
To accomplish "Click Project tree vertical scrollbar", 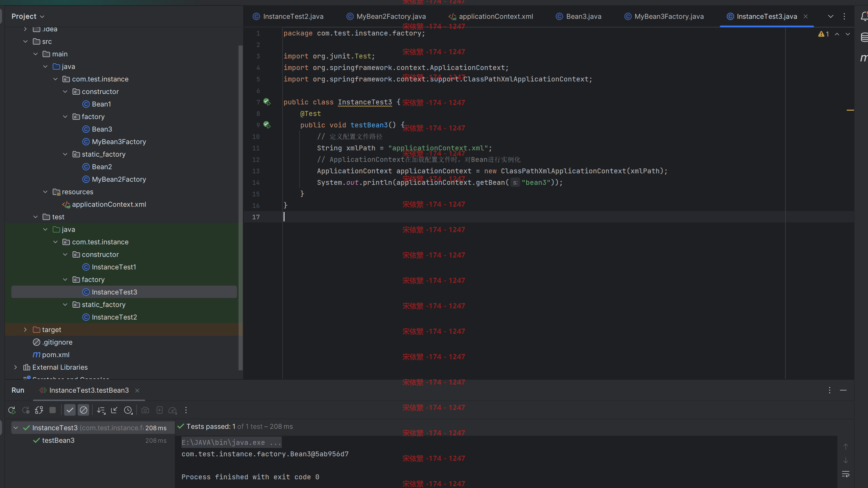I will (x=240, y=207).
